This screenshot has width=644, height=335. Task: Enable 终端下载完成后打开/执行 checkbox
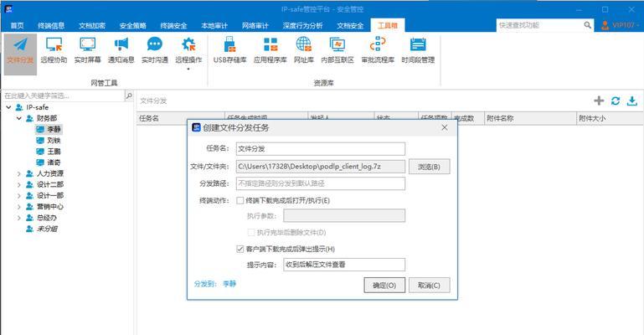coord(240,201)
